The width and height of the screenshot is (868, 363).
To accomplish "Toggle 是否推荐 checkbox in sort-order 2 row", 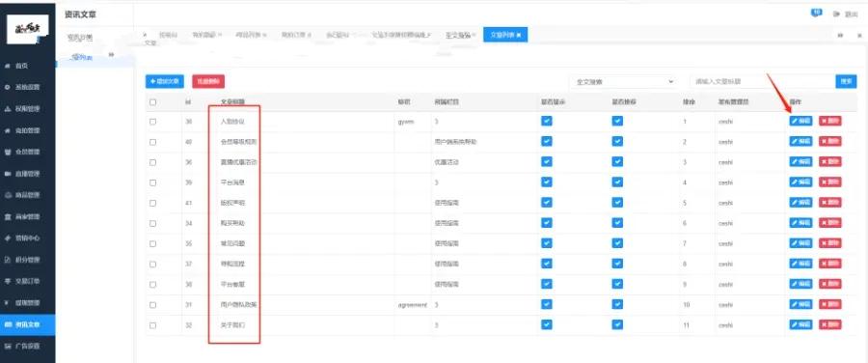I will [x=617, y=141].
